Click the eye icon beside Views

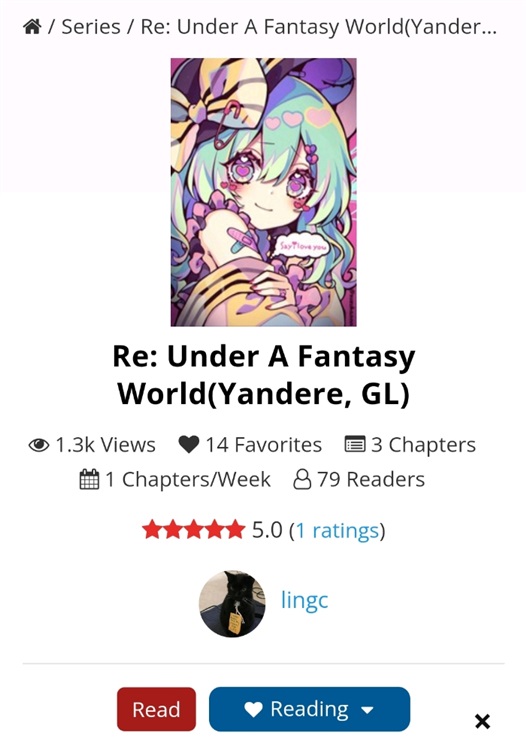pyautogui.click(x=39, y=445)
